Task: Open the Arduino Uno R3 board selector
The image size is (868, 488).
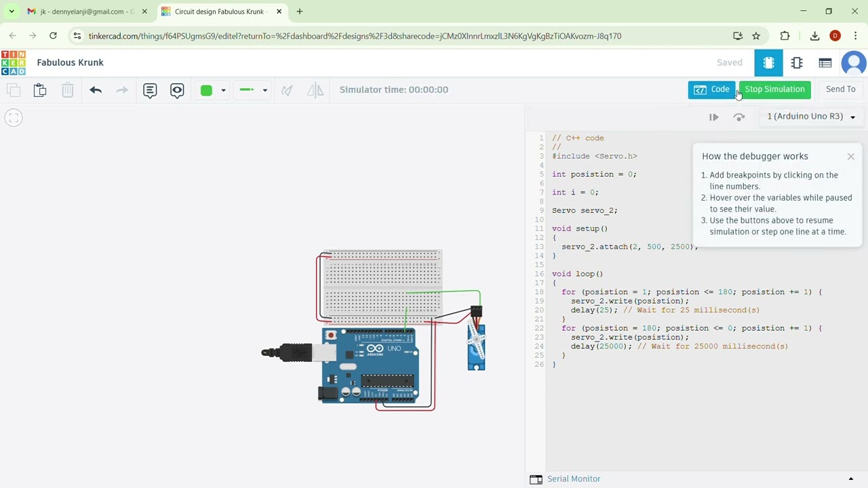Action: coord(811,117)
